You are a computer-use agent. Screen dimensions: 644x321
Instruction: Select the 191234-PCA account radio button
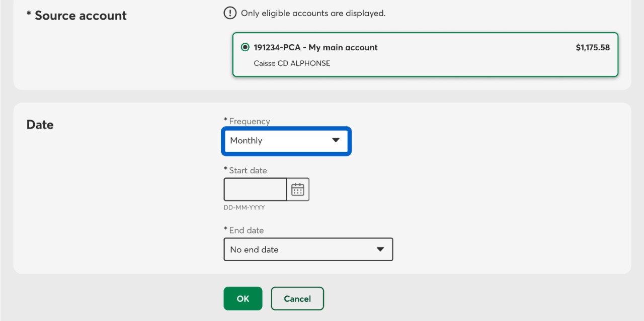[x=245, y=47]
